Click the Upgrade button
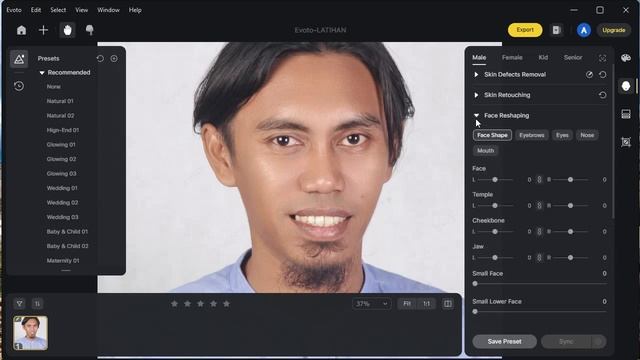640x360 pixels. [613, 30]
